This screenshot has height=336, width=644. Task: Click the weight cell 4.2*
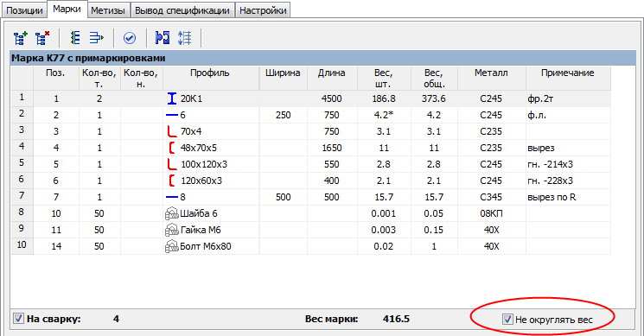(x=384, y=115)
